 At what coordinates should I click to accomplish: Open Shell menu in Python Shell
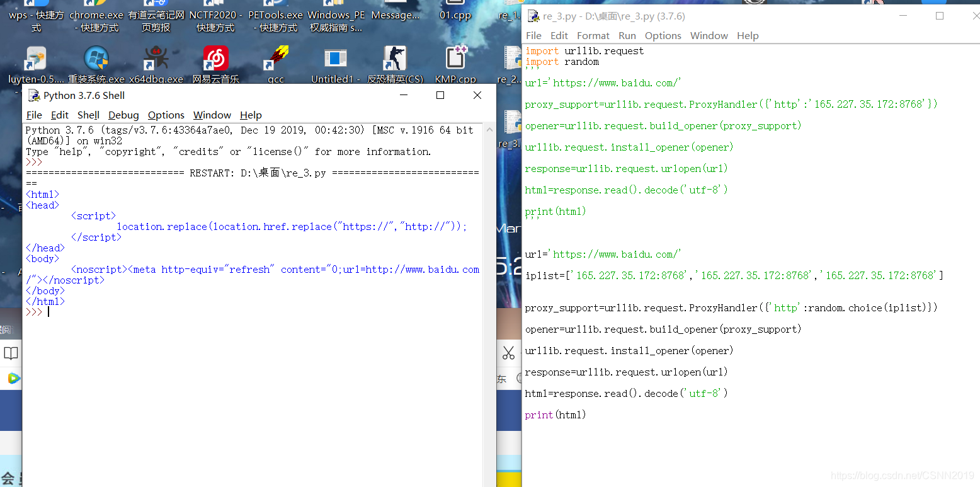coord(88,115)
